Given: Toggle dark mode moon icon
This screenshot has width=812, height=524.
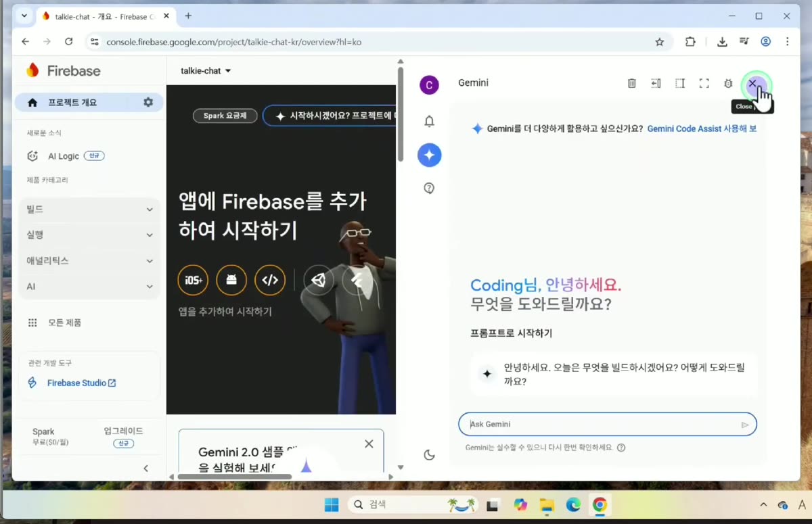Looking at the screenshot, I should click(429, 455).
